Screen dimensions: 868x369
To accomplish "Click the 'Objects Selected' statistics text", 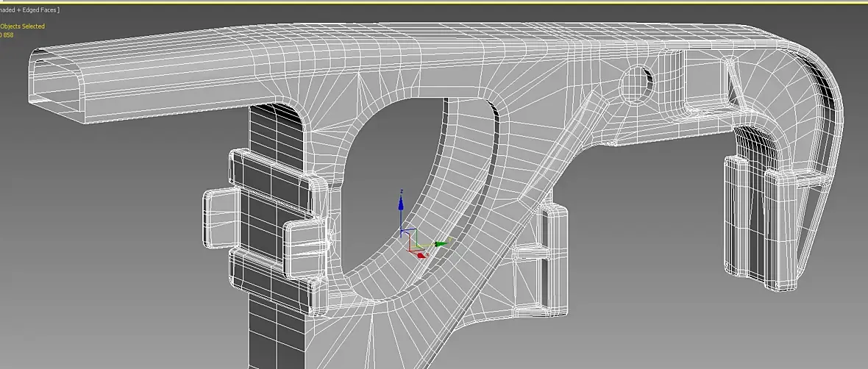I will [x=22, y=26].
